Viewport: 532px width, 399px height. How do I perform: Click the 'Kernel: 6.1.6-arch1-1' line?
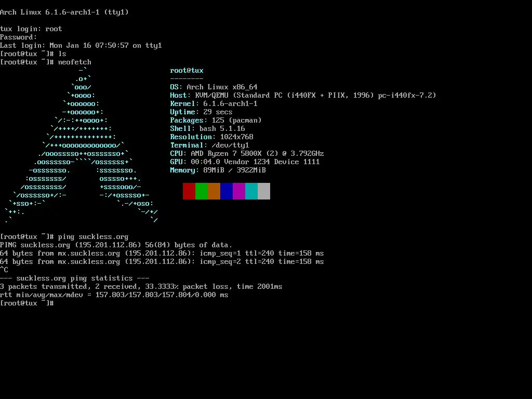(x=214, y=103)
